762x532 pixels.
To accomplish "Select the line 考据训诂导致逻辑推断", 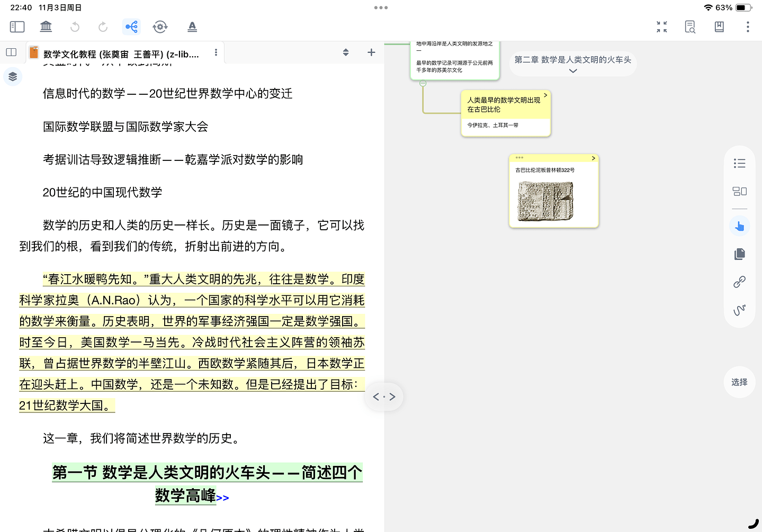I will [x=173, y=159].
